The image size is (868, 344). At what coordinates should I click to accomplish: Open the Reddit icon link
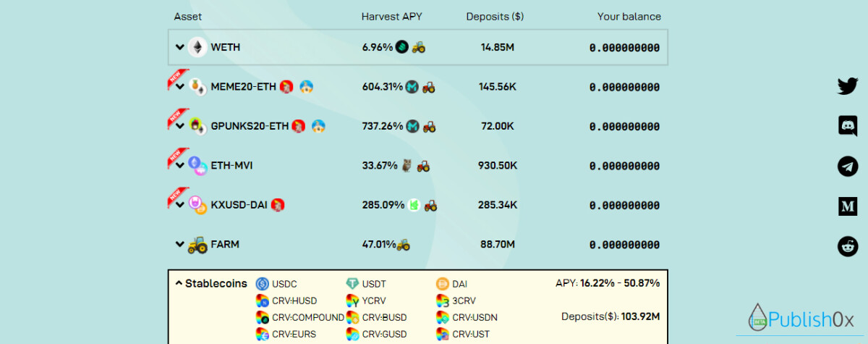847,246
